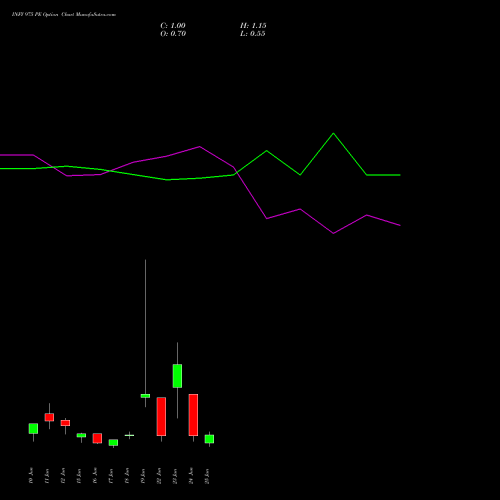Click the small red candle at 11 Jan
500x500 pixels.
(49, 417)
